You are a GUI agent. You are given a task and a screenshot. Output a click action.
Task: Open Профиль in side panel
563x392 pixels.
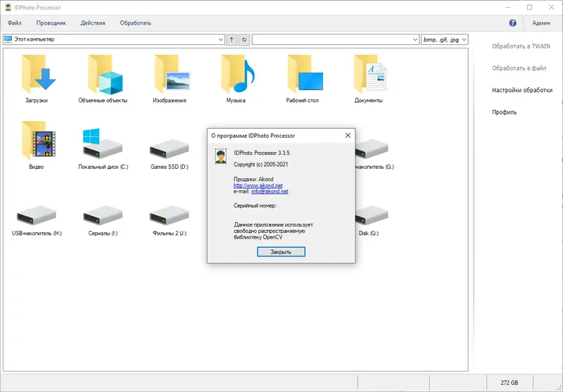[x=504, y=112]
